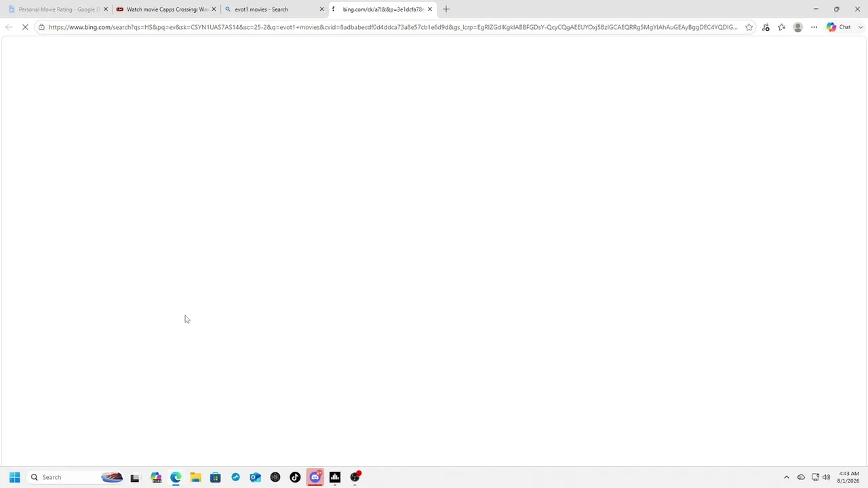Open Copilot Chat button
Image resolution: width=868 pixels, height=488 pixels.
coord(839,27)
